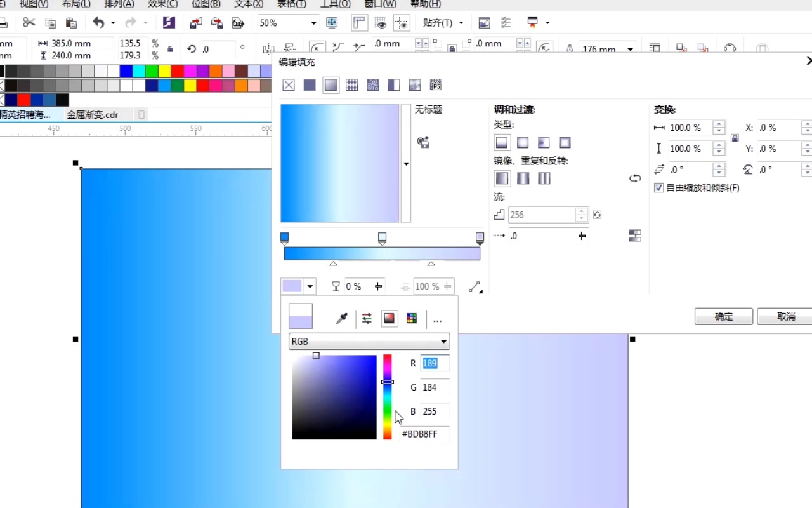Click the reverse fill icon

(635, 178)
